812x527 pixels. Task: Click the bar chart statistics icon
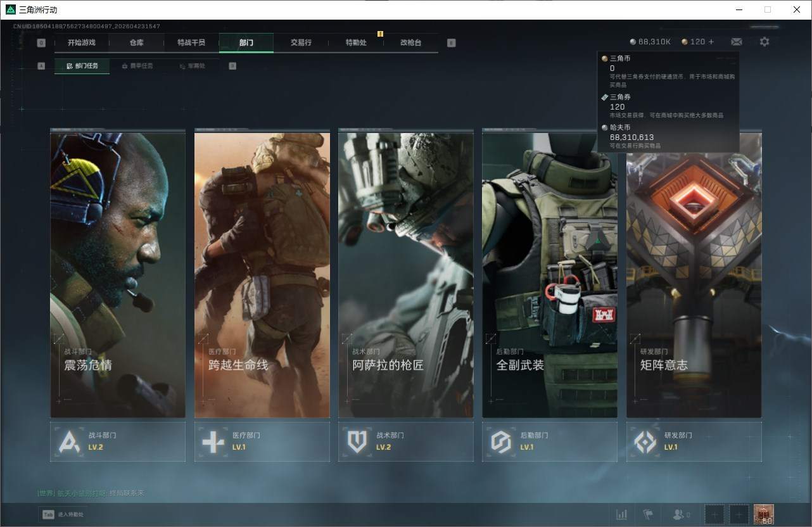[622, 514]
